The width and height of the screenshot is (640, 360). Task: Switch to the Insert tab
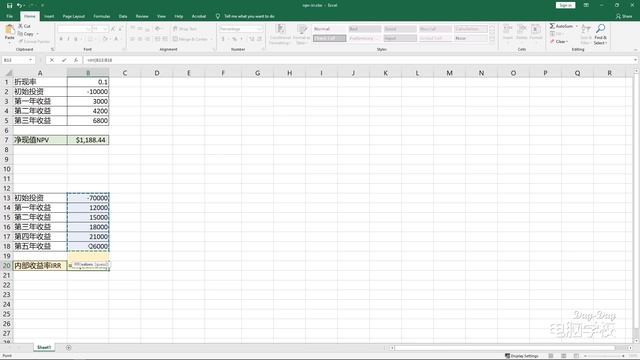[49, 16]
